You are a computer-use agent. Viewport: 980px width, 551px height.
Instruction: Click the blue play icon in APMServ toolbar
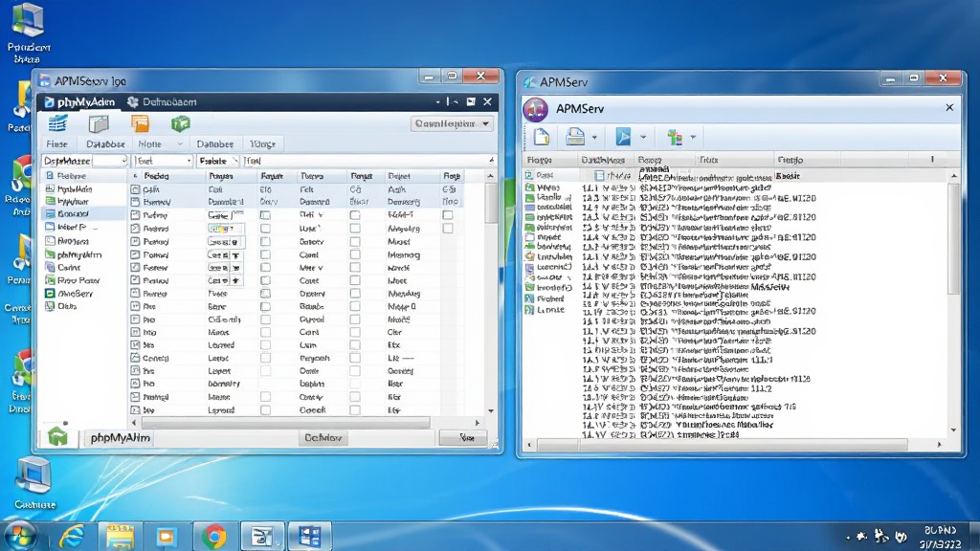(x=623, y=136)
